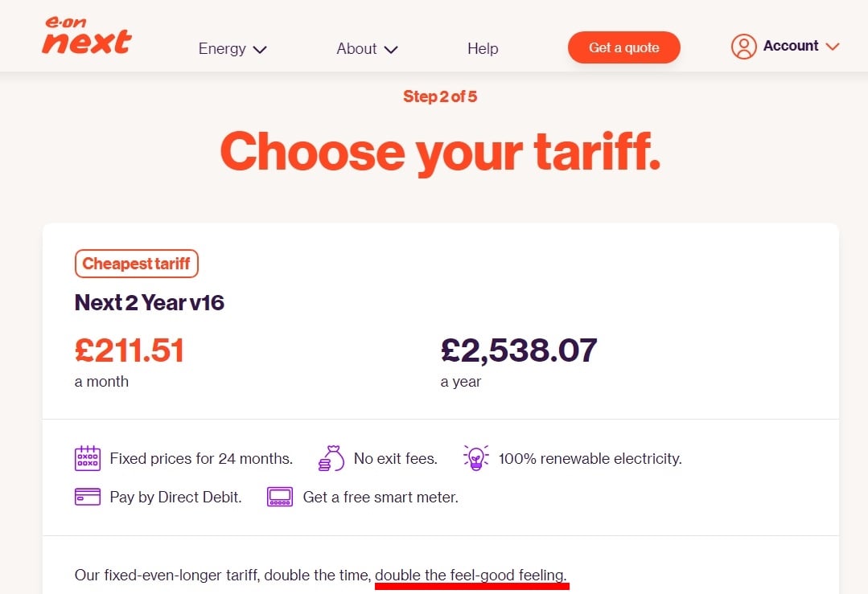Expand the Energy dropdown chevron

(259, 50)
